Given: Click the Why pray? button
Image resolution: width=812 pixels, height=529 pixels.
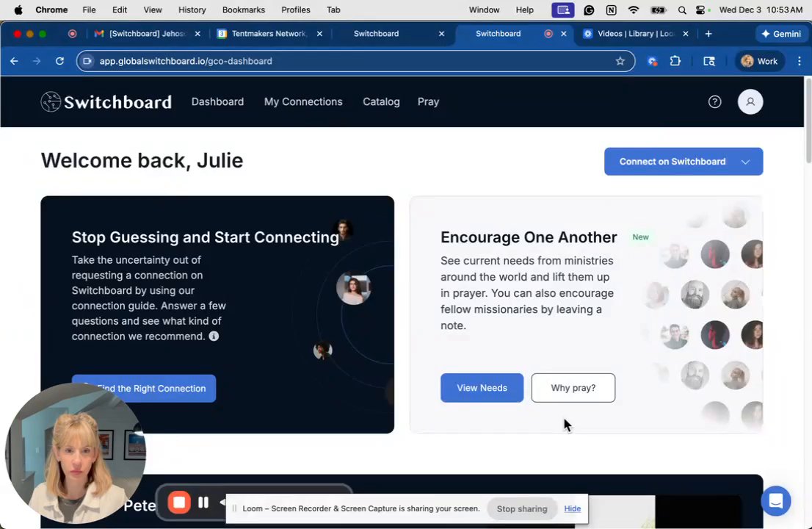Looking at the screenshot, I should tap(573, 387).
